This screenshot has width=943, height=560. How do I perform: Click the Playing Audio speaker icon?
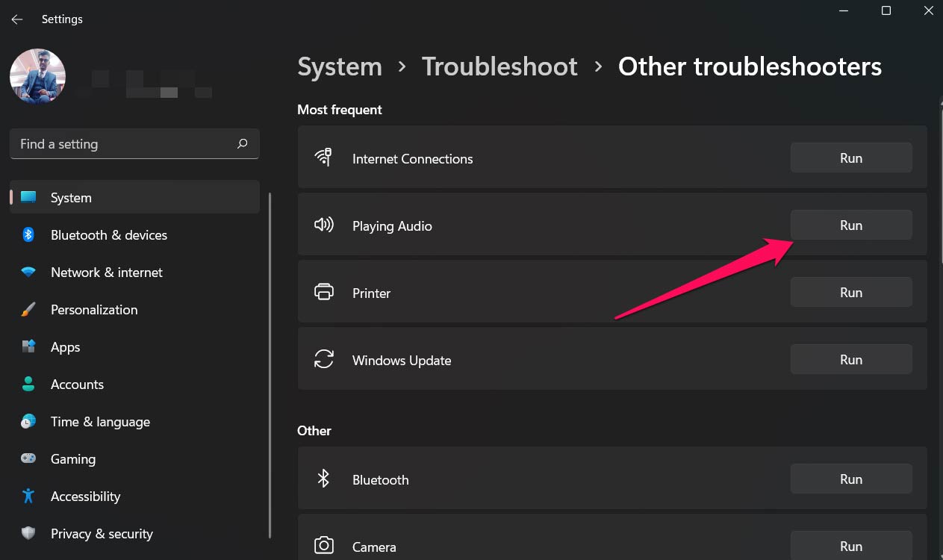coord(323,224)
